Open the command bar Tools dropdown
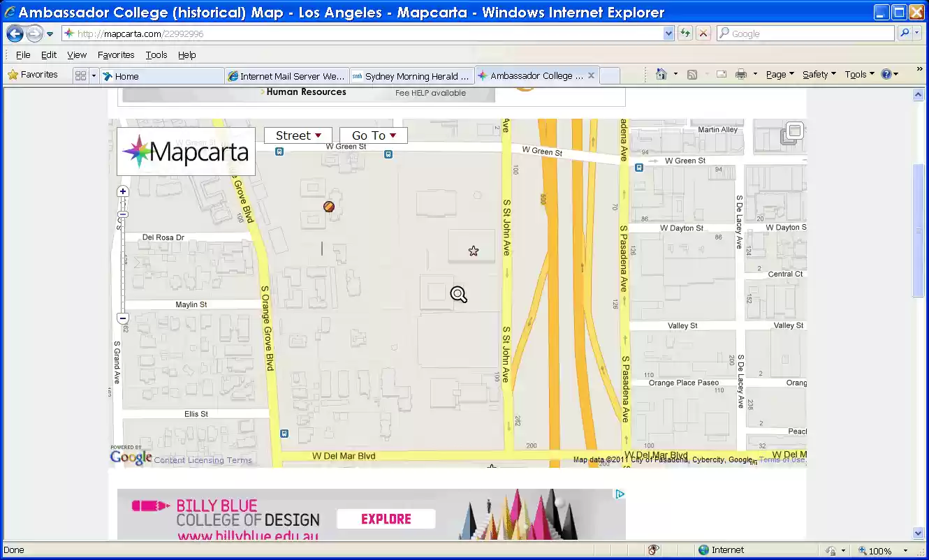This screenshot has width=929, height=560. click(x=859, y=75)
